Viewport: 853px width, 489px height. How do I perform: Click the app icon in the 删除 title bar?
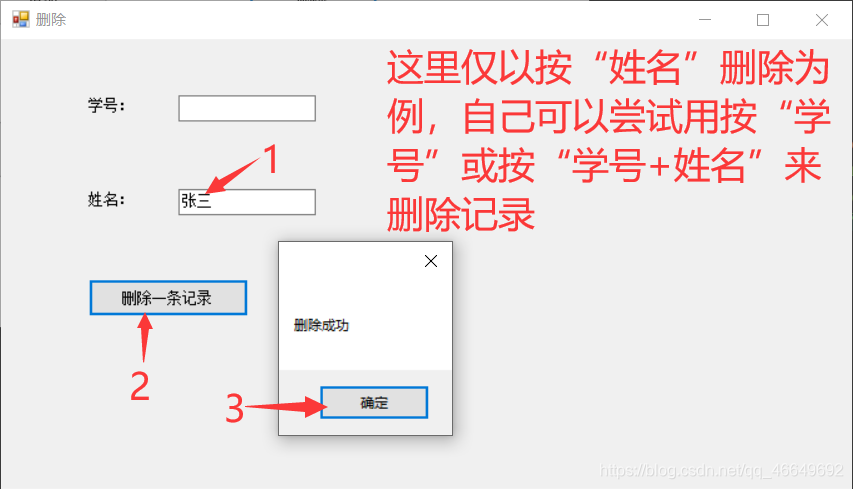click(21, 20)
